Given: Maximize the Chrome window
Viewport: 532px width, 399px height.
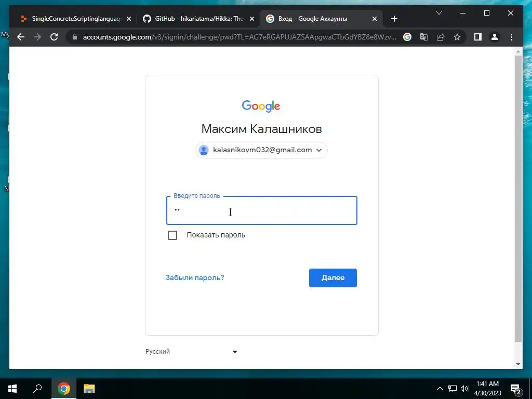Looking at the screenshot, I should point(486,13).
